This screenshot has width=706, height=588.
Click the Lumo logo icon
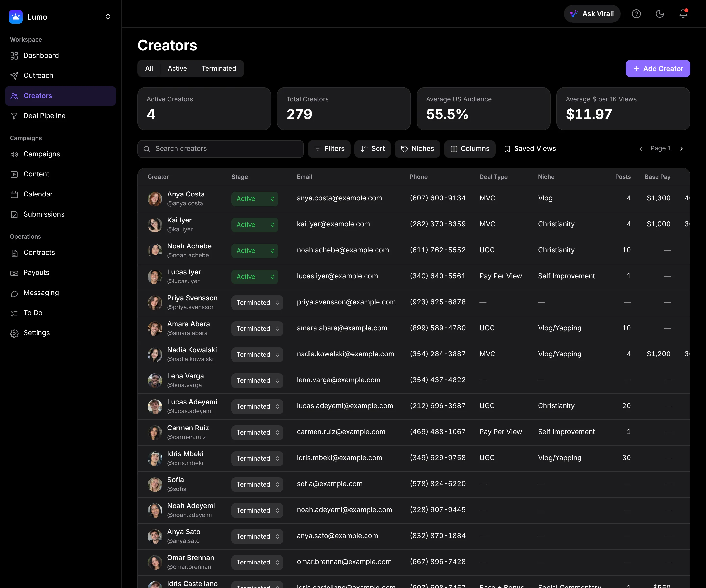click(15, 17)
